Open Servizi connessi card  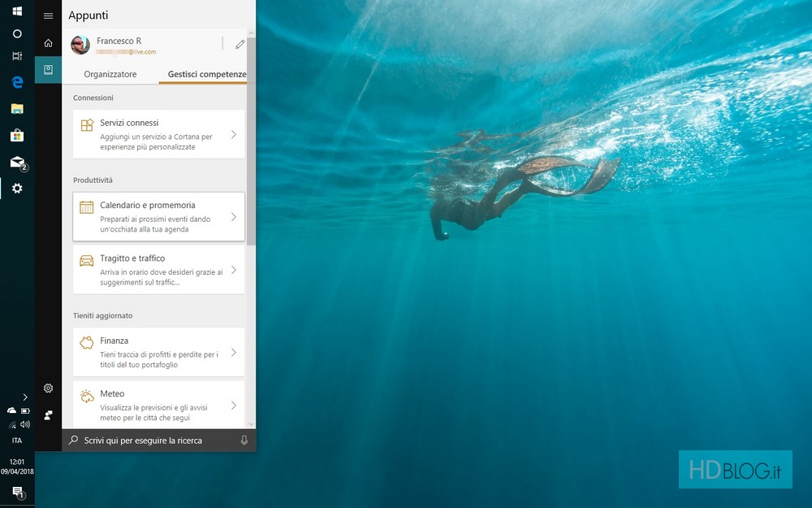point(159,134)
